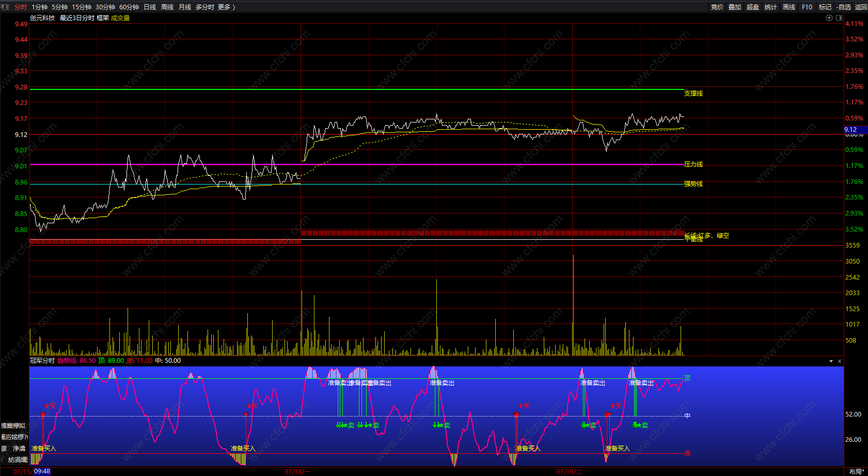Click the 标记 mark button

(825, 7)
